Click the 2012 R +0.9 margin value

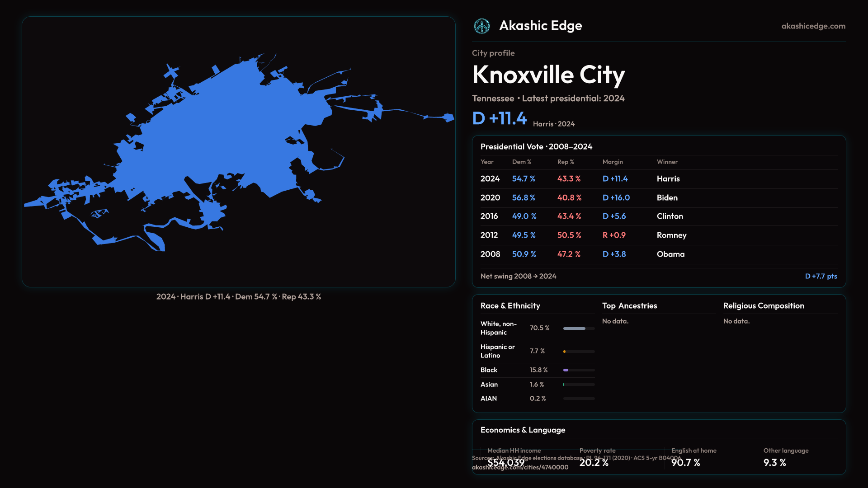coord(613,235)
